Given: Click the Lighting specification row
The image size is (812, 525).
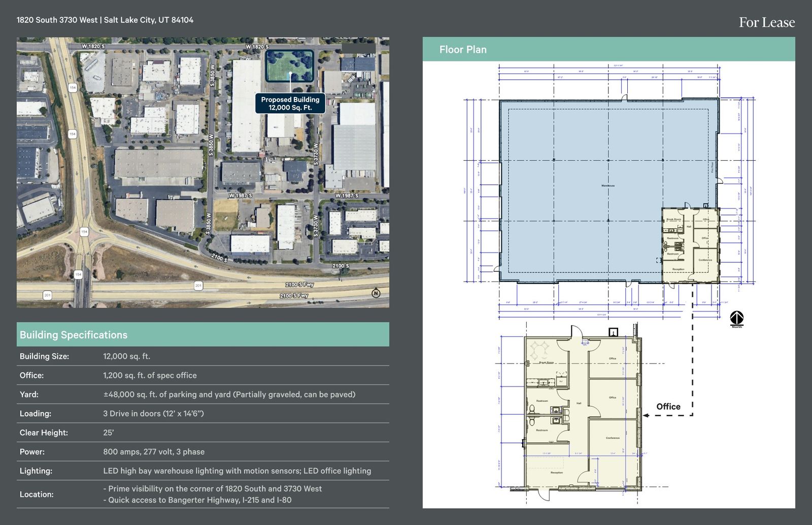Looking at the screenshot, I should point(202,471).
